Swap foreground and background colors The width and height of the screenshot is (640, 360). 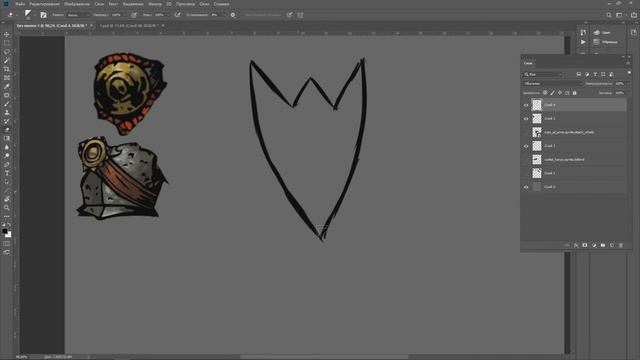pyautogui.click(x=9, y=224)
